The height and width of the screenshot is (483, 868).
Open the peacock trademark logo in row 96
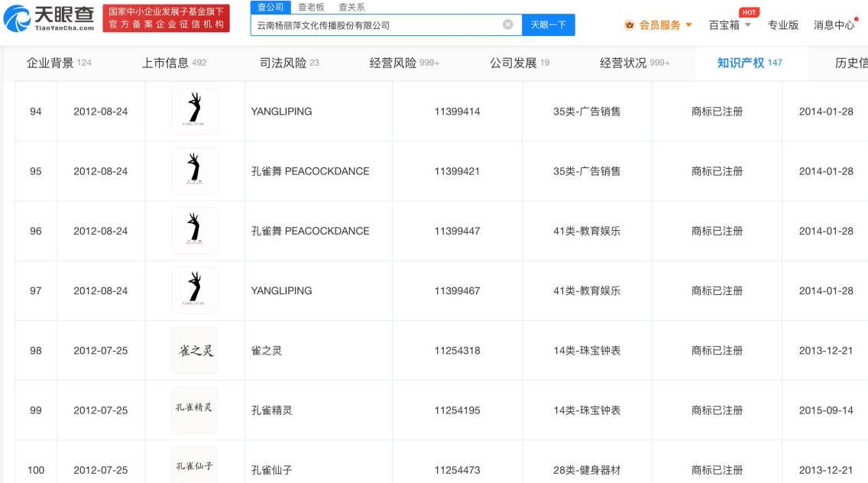click(x=194, y=231)
